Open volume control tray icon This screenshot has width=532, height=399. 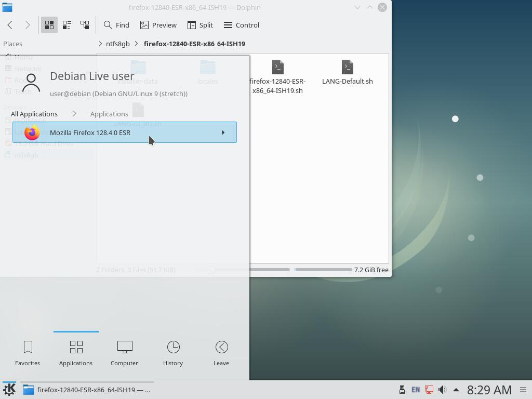click(443, 390)
